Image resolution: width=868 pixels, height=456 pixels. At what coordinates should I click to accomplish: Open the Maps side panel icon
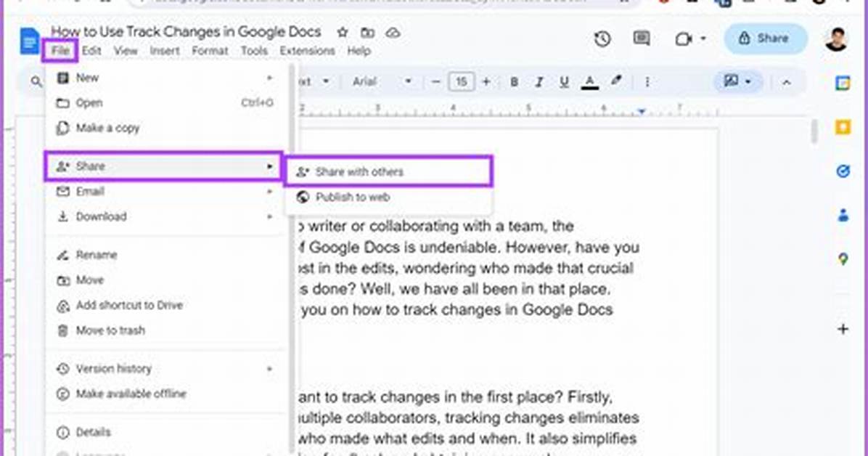coord(843,258)
